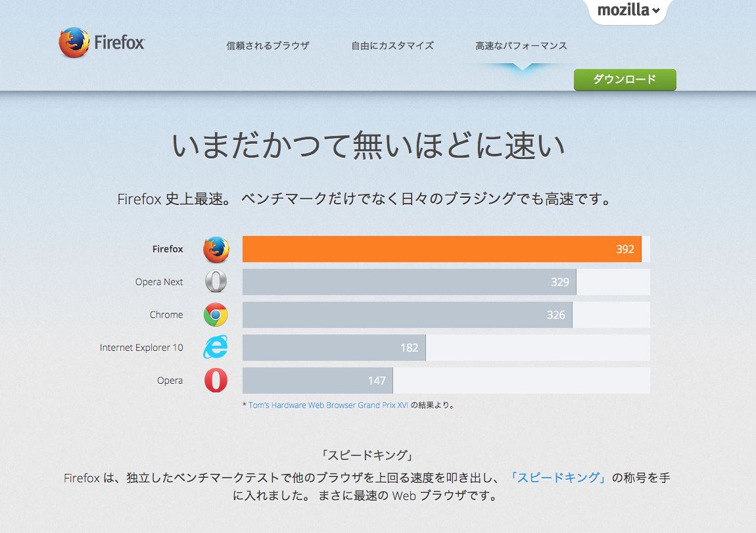Select the 高速なパフォーマンス nav item

pyautogui.click(x=521, y=46)
